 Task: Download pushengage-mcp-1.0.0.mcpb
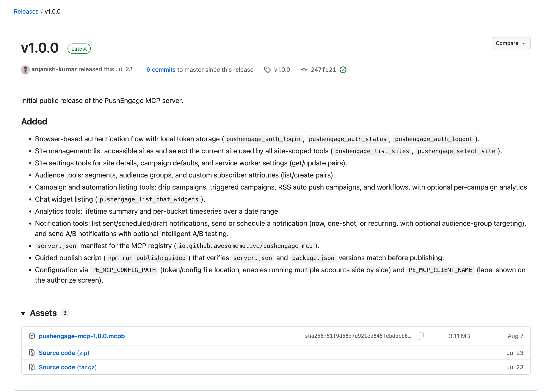click(82, 336)
